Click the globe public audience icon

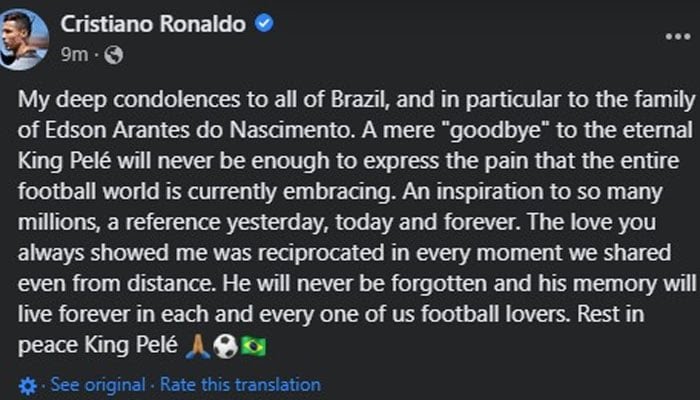[x=113, y=55]
